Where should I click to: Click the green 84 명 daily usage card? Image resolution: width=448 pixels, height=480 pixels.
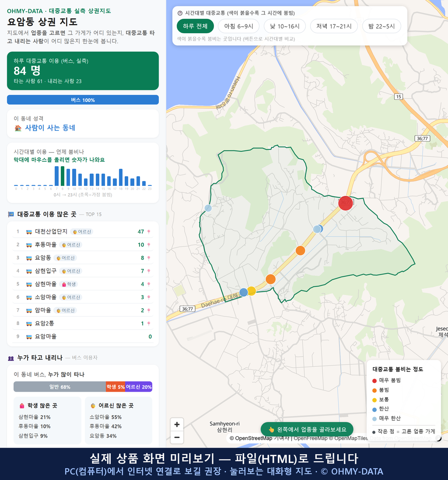click(x=83, y=71)
